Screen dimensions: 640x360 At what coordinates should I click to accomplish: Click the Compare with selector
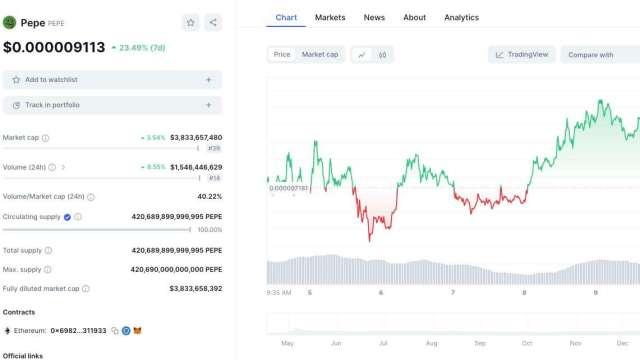click(x=600, y=55)
